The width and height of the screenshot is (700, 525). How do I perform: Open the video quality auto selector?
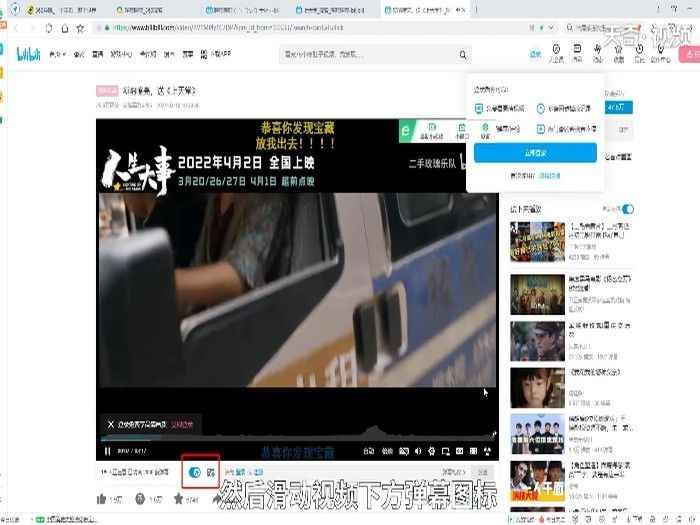pos(369,451)
